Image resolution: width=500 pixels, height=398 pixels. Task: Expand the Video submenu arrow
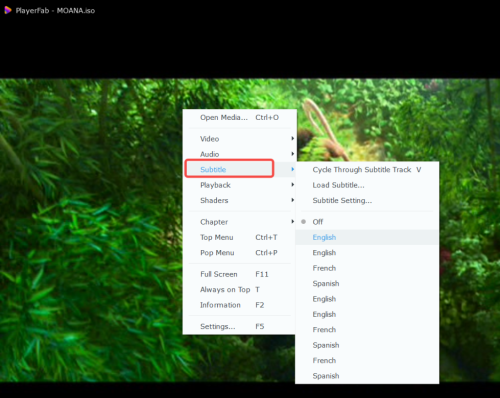tap(292, 138)
